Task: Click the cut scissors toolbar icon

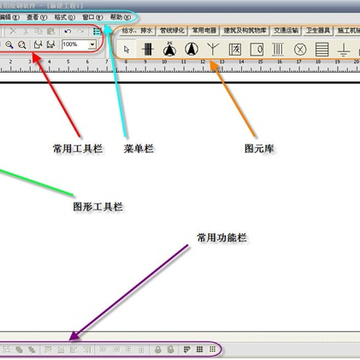Action: [26, 31]
